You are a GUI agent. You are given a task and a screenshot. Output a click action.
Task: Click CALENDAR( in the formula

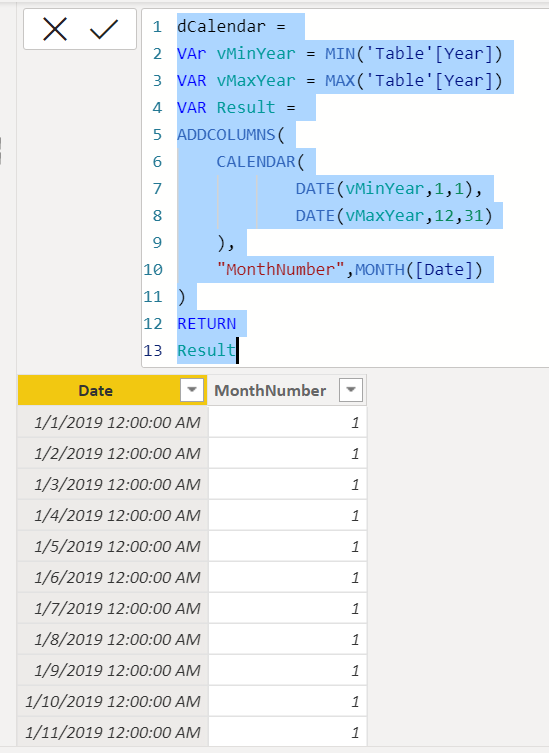click(260, 161)
